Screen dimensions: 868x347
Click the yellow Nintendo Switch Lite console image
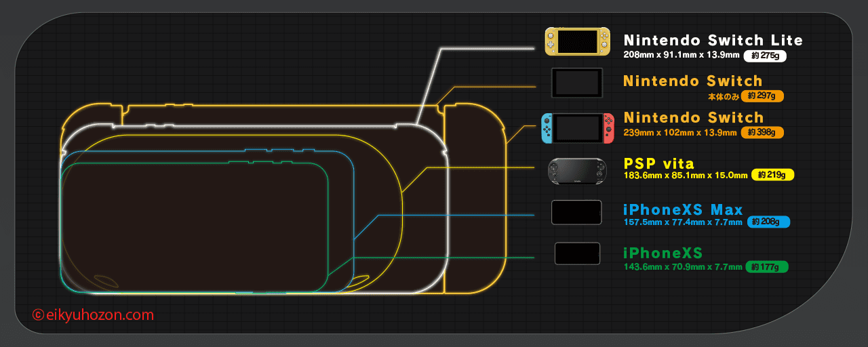[x=578, y=42]
